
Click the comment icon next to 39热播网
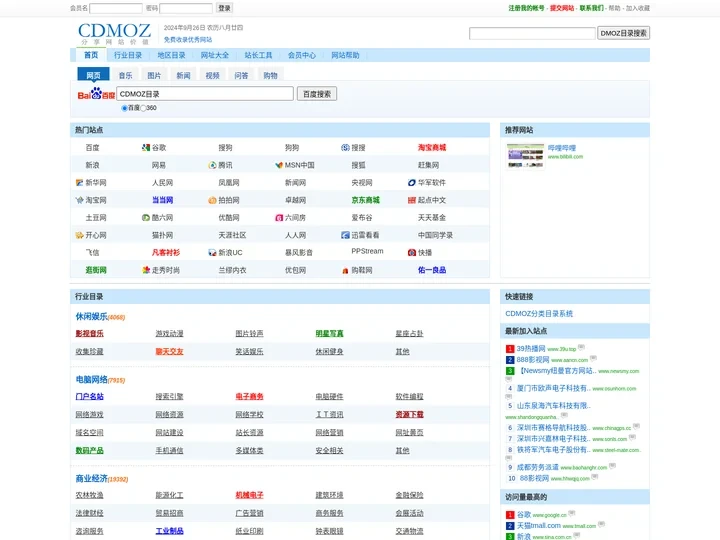581,347
